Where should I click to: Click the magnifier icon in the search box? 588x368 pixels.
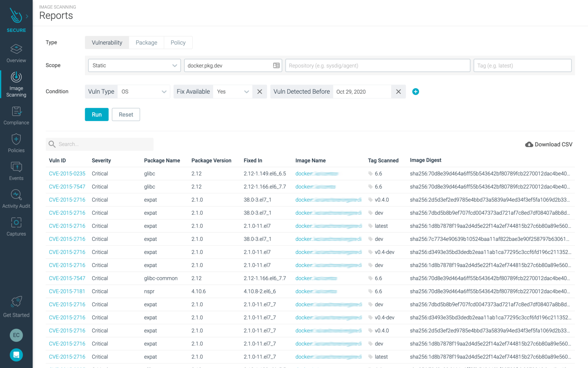pos(52,144)
